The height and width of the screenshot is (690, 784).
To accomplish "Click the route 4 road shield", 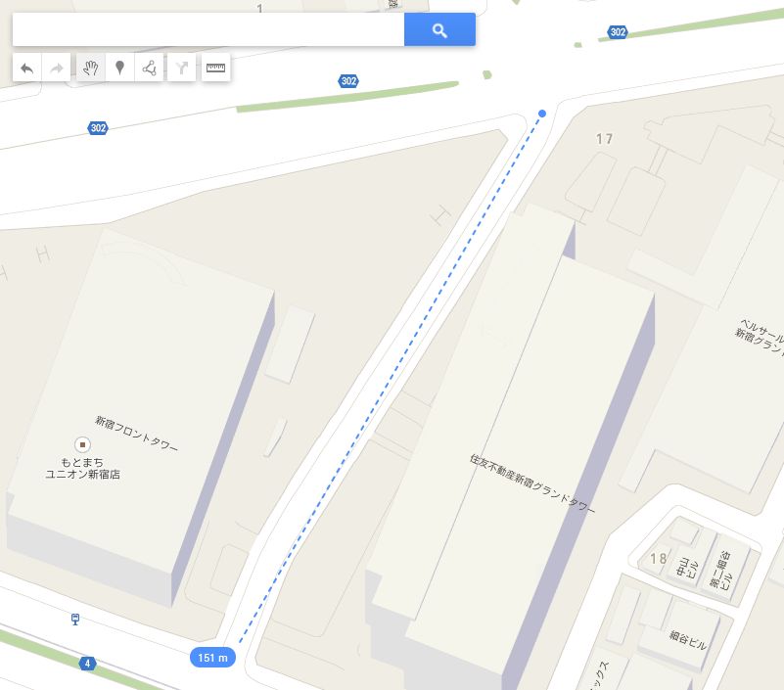I will pos(87,664).
